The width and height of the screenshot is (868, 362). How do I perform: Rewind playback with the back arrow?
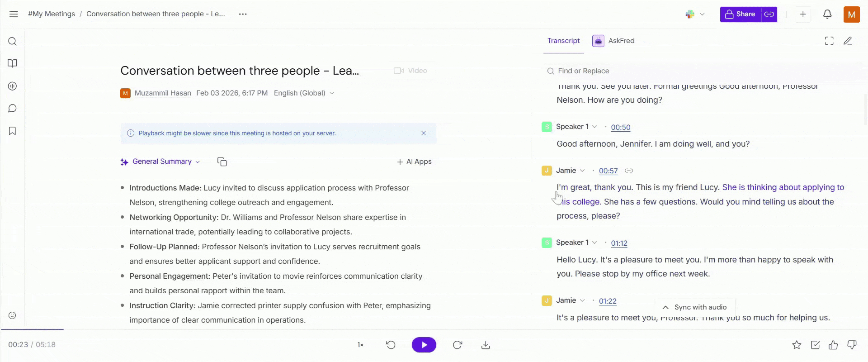[391, 345]
